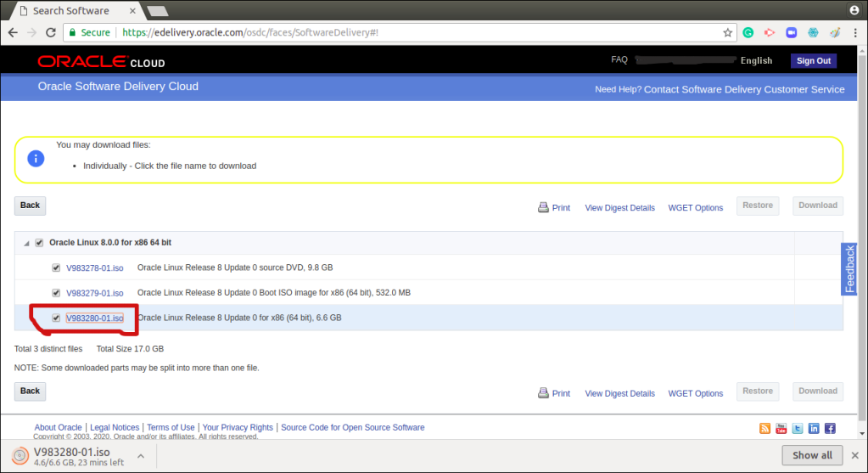The image size is (868, 473).
Task: Open Your Privacy Rights footer link
Action: pos(238,428)
